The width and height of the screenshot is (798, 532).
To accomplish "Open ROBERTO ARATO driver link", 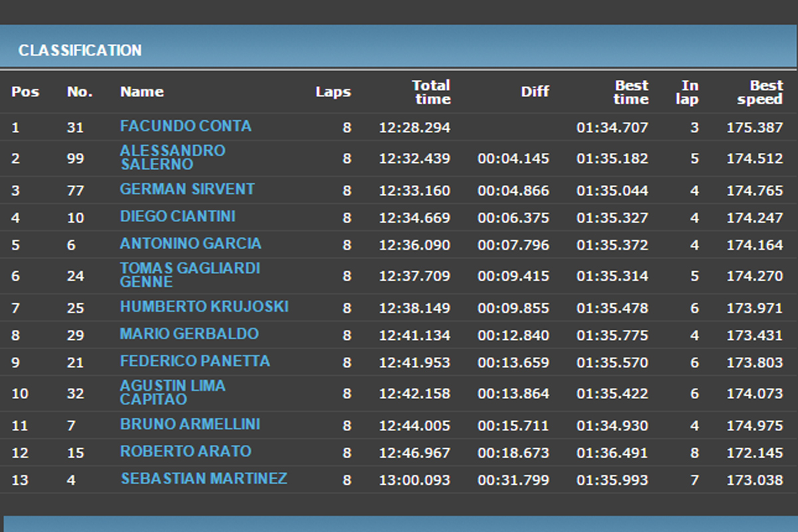I will pyautogui.click(x=186, y=452).
